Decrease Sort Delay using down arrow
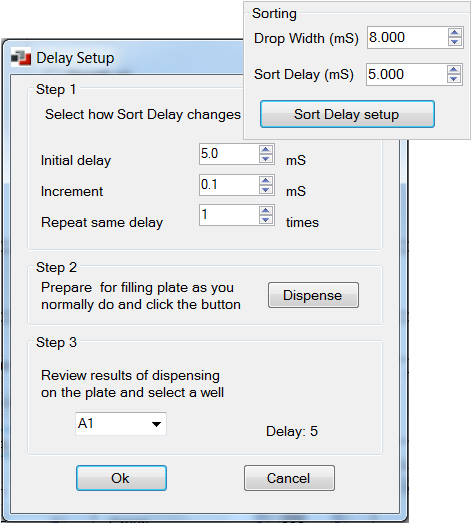473x523 pixels. pos(454,79)
